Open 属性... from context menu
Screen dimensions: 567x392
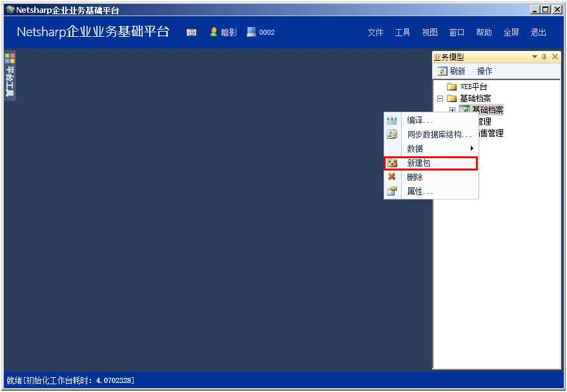pos(431,191)
